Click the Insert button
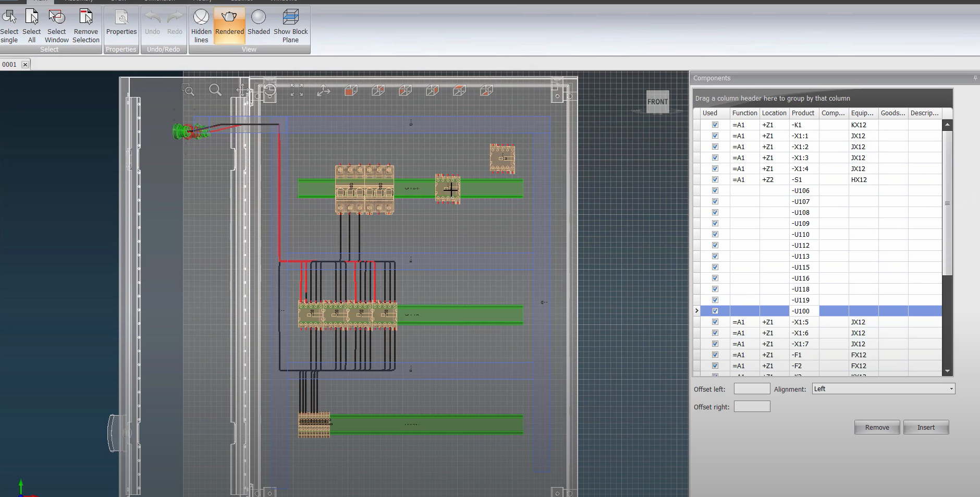980x497 pixels. pos(926,428)
